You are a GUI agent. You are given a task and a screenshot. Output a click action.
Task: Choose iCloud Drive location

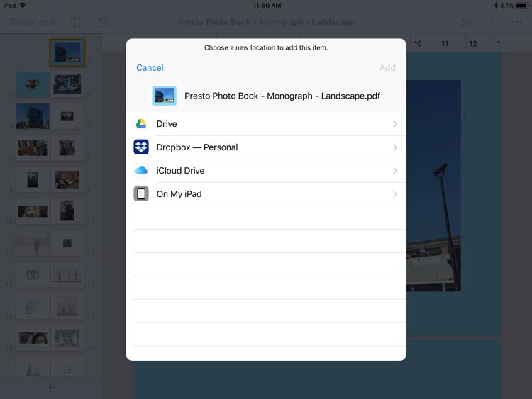coord(266,171)
